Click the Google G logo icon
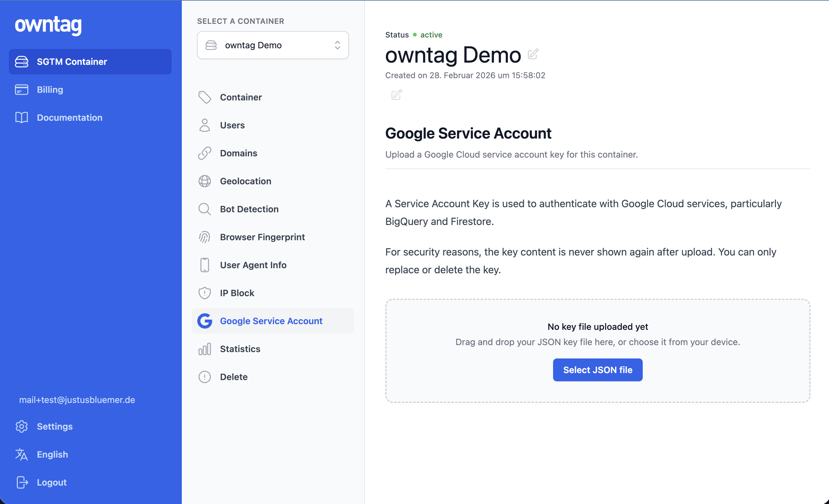The width and height of the screenshot is (829, 504). tap(205, 321)
